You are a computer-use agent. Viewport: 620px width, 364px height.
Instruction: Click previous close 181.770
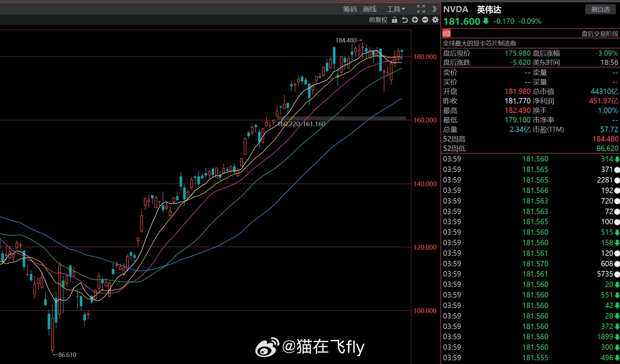click(517, 101)
